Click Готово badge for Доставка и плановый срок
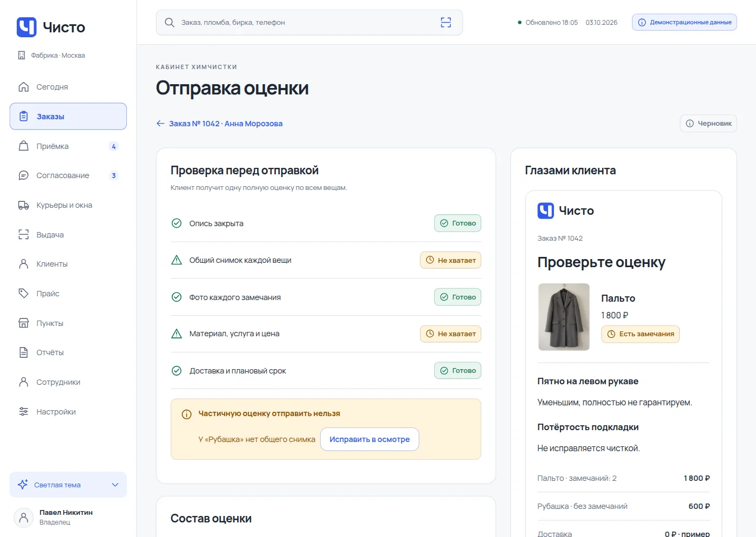Viewport: 756px width, 537px height. 457,370
